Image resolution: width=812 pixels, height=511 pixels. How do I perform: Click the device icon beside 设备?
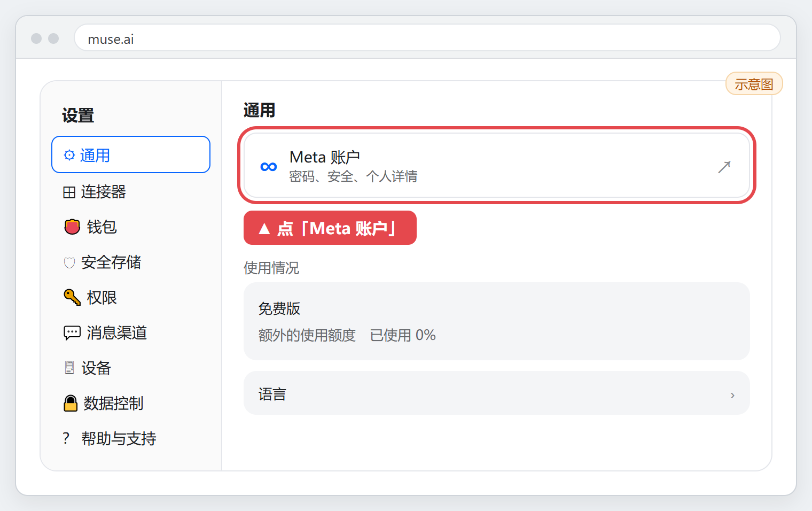tap(69, 368)
